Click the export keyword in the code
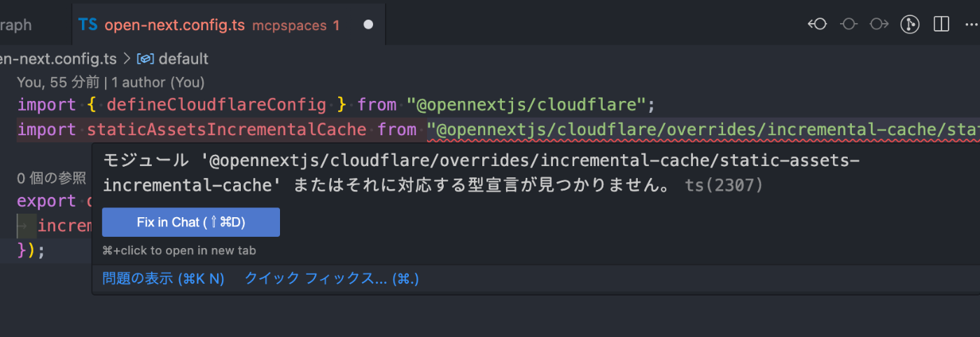Viewport: 980px width, 337px height. tap(46, 201)
